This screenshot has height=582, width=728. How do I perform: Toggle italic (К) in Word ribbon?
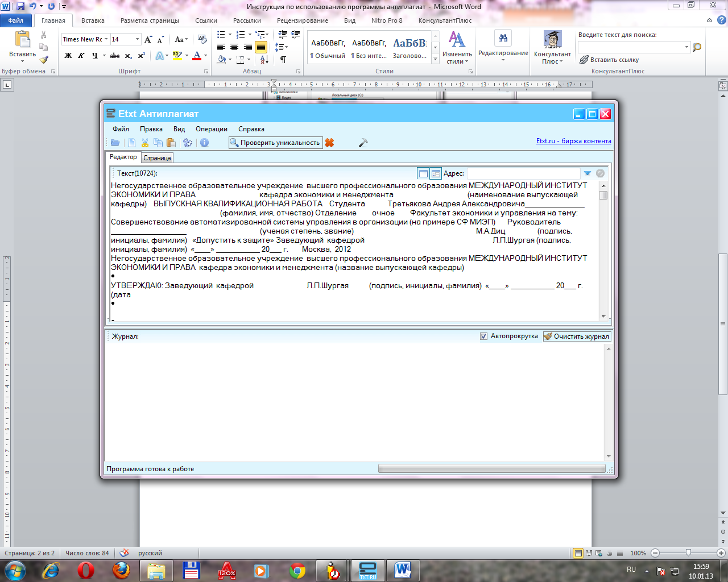tap(81, 56)
